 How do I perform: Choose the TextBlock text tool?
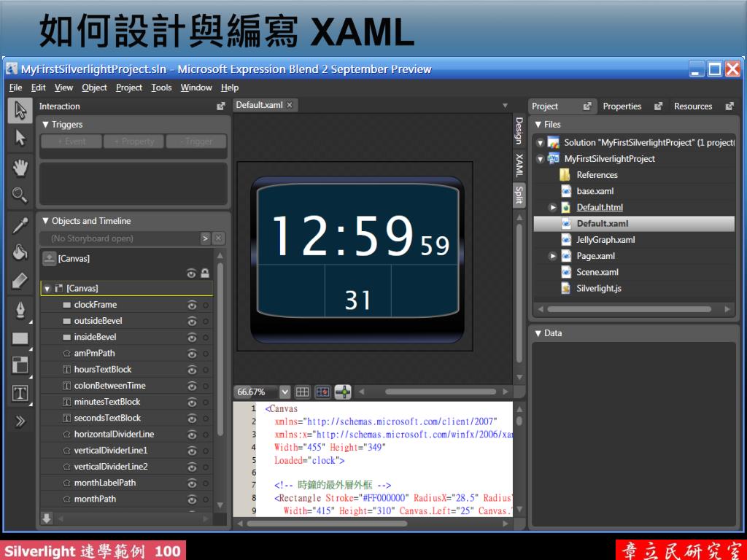coord(20,393)
